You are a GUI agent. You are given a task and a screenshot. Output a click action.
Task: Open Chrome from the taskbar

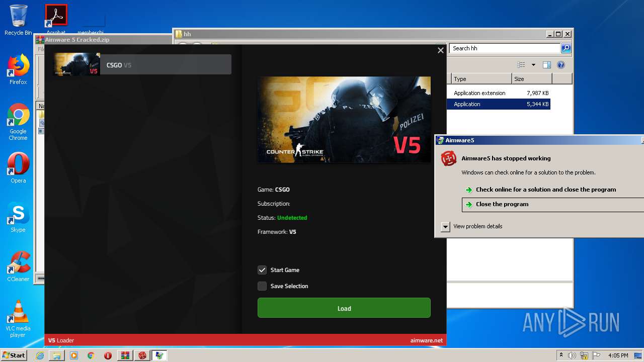point(91,355)
